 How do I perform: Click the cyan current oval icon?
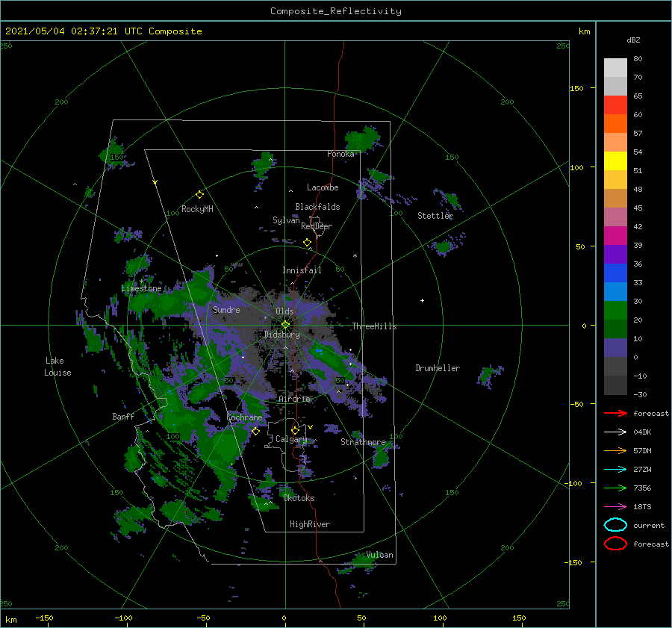tap(615, 525)
